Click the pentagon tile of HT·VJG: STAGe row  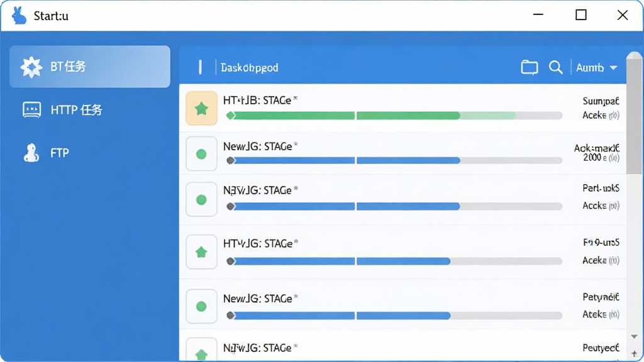(201, 252)
